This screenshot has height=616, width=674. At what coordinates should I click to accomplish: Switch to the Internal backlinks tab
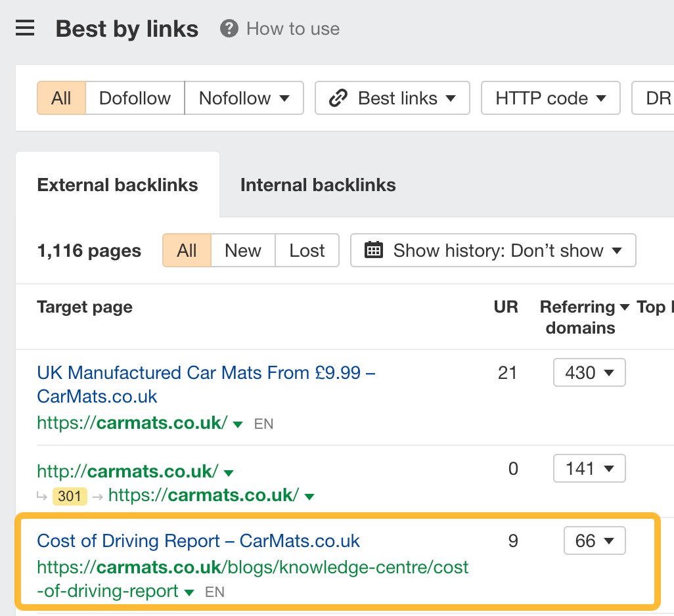click(x=317, y=185)
